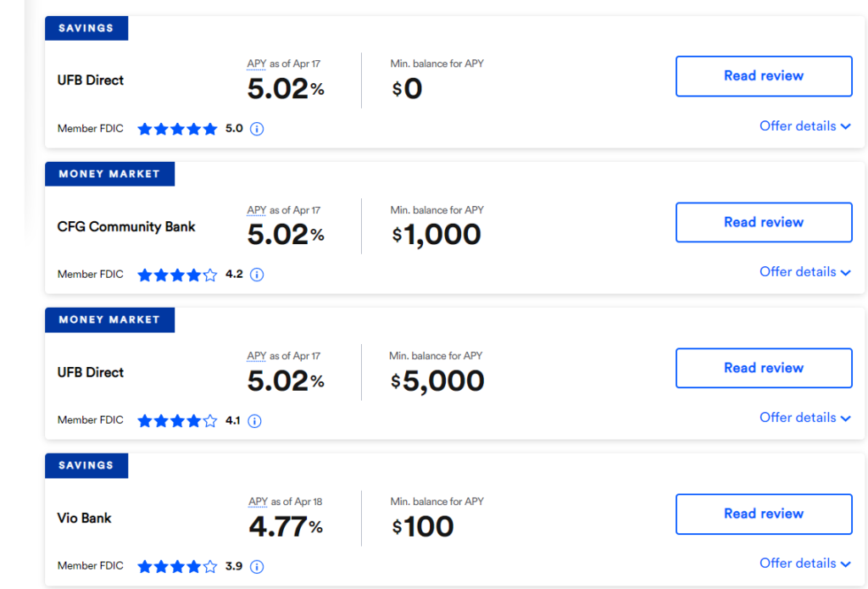Screen dimensions: 868x589
Task: Open CFG Community Bank Read review button
Action: click(763, 222)
